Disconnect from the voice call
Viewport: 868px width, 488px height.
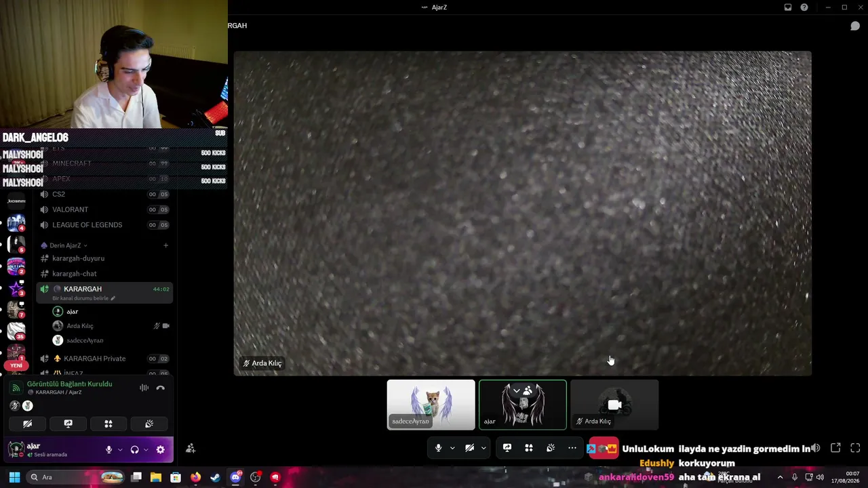[x=161, y=388]
